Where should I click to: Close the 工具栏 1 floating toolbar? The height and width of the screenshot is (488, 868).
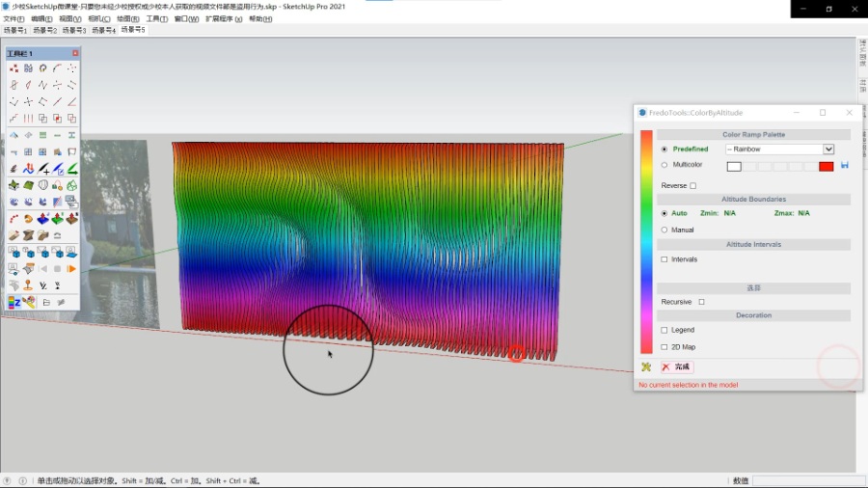75,53
